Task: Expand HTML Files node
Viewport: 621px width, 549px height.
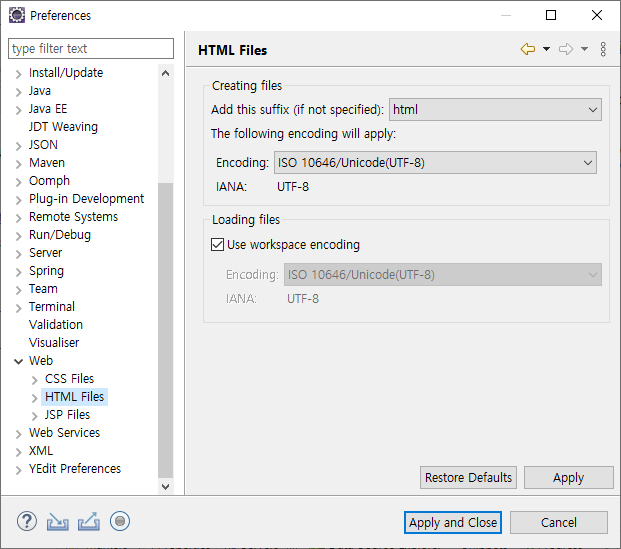Action: point(34,398)
